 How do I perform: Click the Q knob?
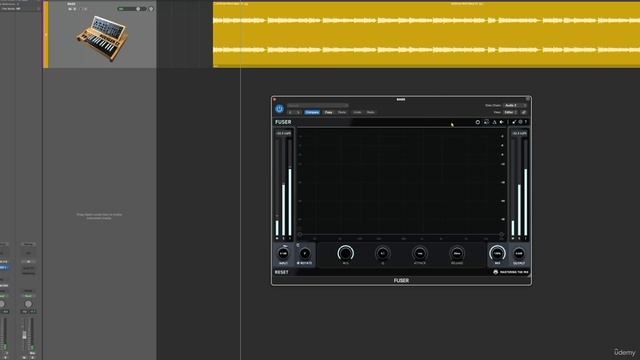(382, 253)
